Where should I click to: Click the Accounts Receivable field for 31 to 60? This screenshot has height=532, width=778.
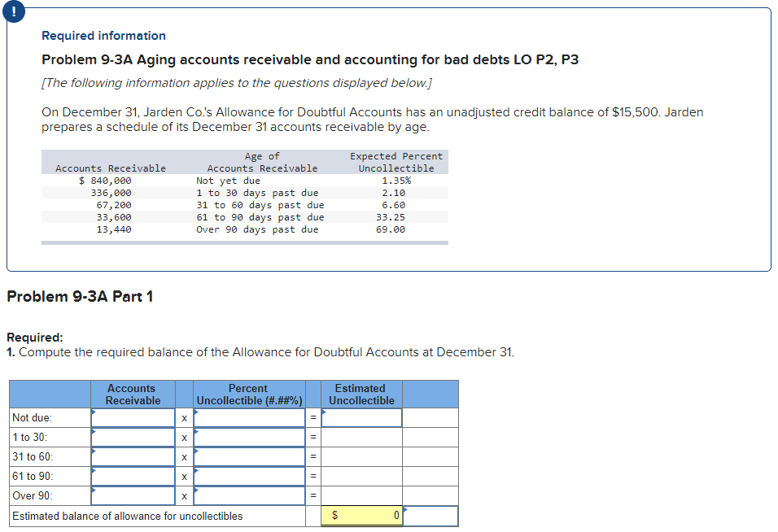131,456
